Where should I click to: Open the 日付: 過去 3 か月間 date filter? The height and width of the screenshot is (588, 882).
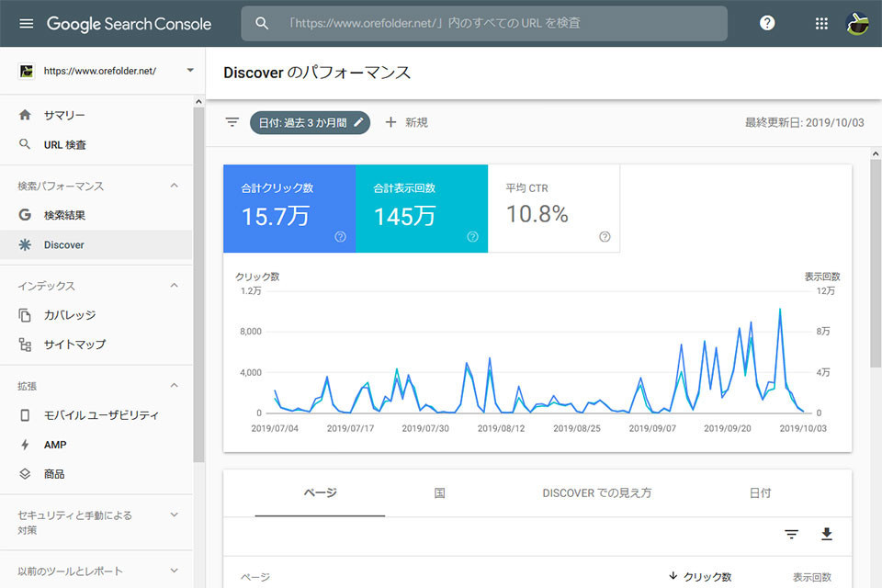310,123
